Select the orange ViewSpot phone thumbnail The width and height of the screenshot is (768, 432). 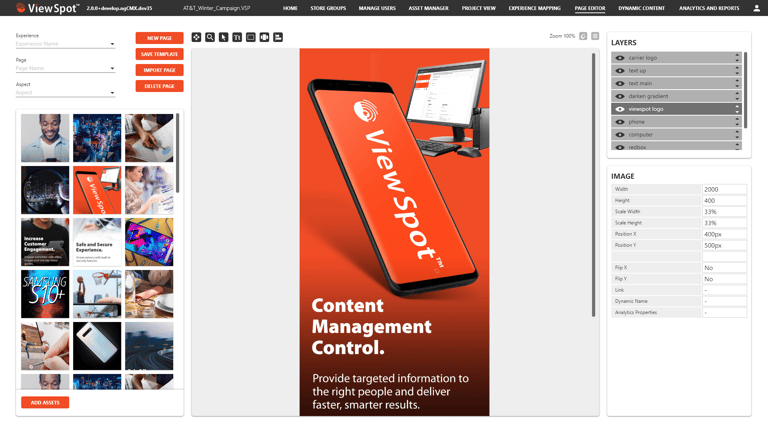97,190
